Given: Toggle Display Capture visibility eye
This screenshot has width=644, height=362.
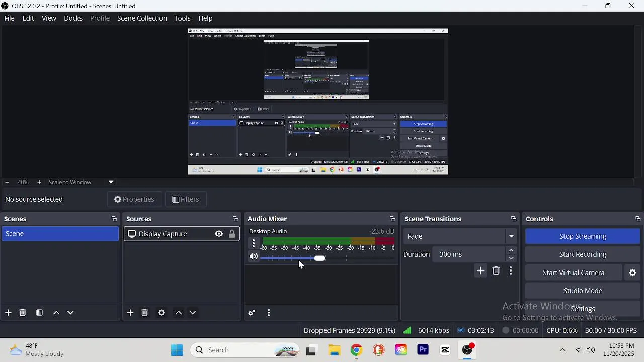Looking at the screenshot, I should click(219, 234).
